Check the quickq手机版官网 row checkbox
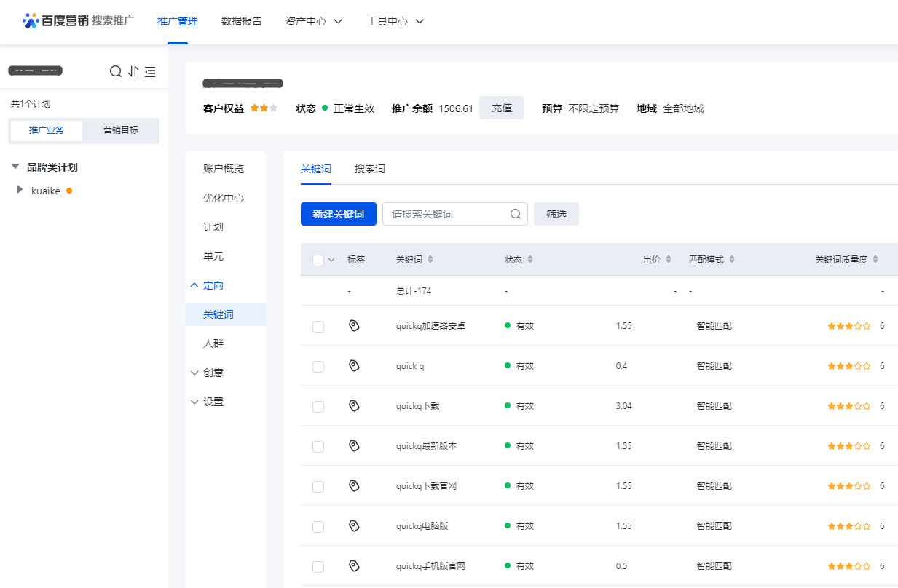Viewport: 898px width, 588px height. [318, 567]
